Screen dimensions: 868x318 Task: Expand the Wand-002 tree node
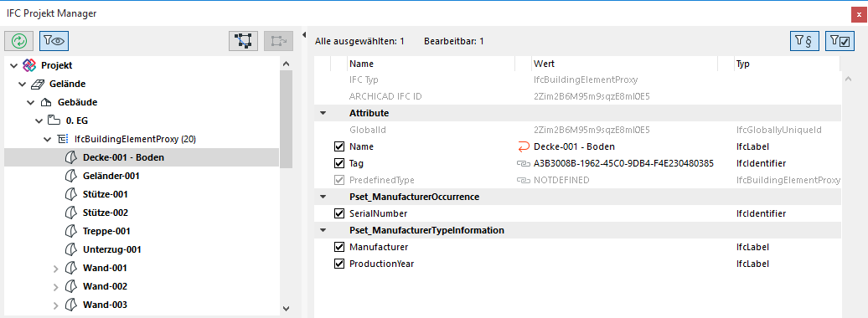[x=55, y=287]
